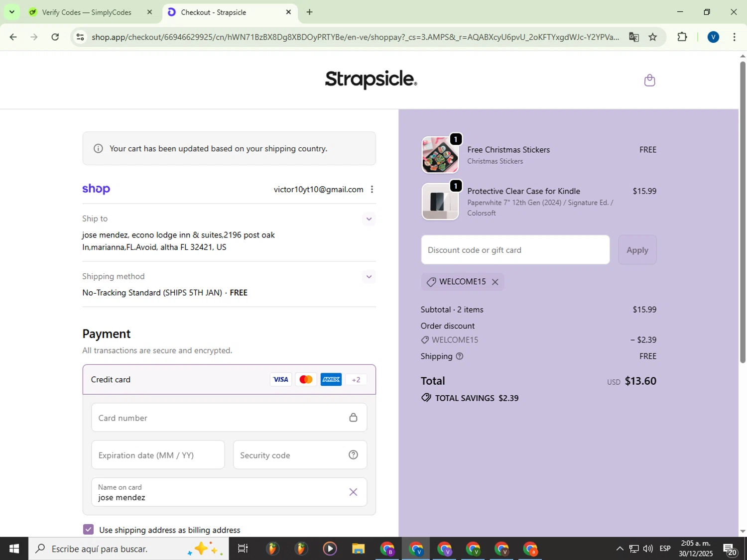Open Protective Clear Case for Kindle thumbnail
The image size is (747, 560).
coord(440,201)
